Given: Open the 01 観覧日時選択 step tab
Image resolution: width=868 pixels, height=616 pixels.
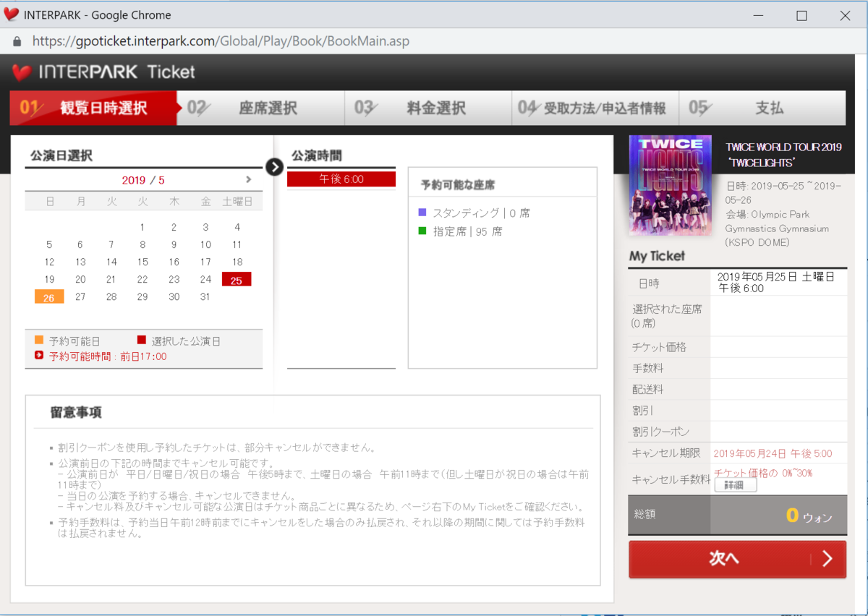Looking at the screenshot, I should click(x=94, y=108).
